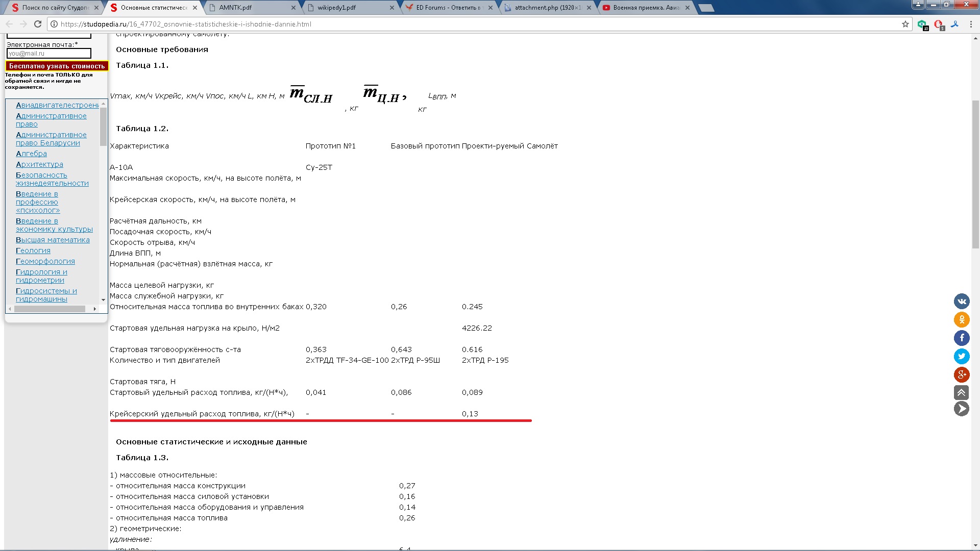The width and height of the screenshot is (980, 551).
Task: Click the 2хТРД Р-195 engine cell
Action: pos(485,360)
